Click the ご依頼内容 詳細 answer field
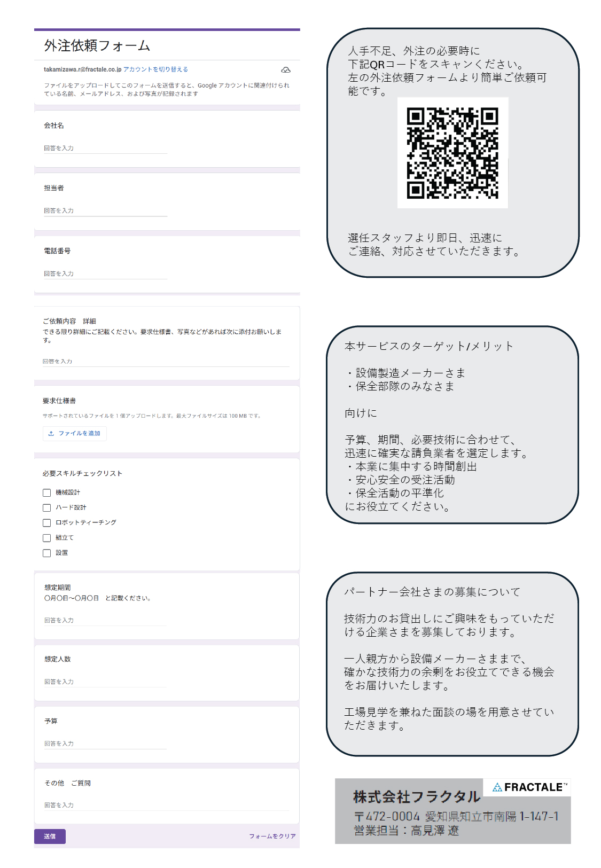The image size is (601, 868). click(166, 362)
